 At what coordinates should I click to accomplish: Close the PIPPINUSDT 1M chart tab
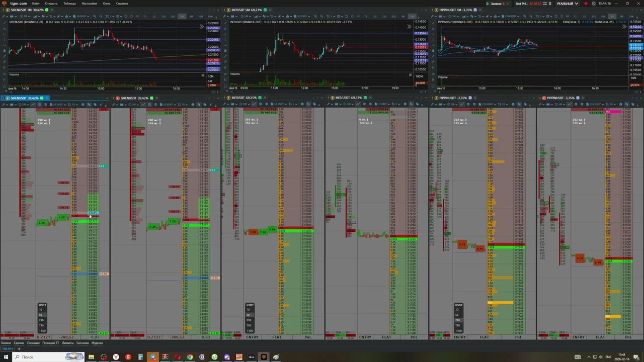pyautogui.click(x=480, y=10)
